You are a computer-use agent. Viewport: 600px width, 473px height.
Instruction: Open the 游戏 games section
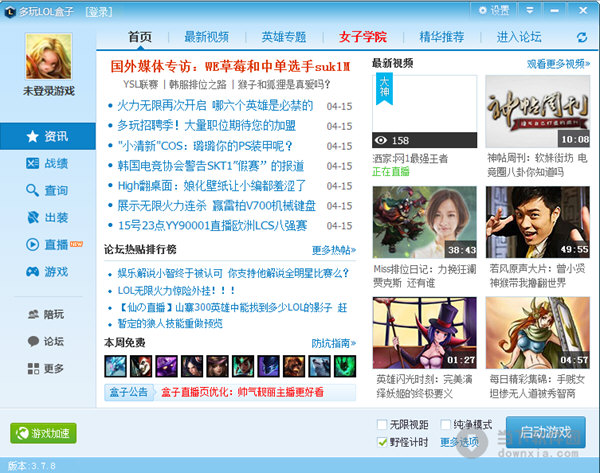point(47,272)
